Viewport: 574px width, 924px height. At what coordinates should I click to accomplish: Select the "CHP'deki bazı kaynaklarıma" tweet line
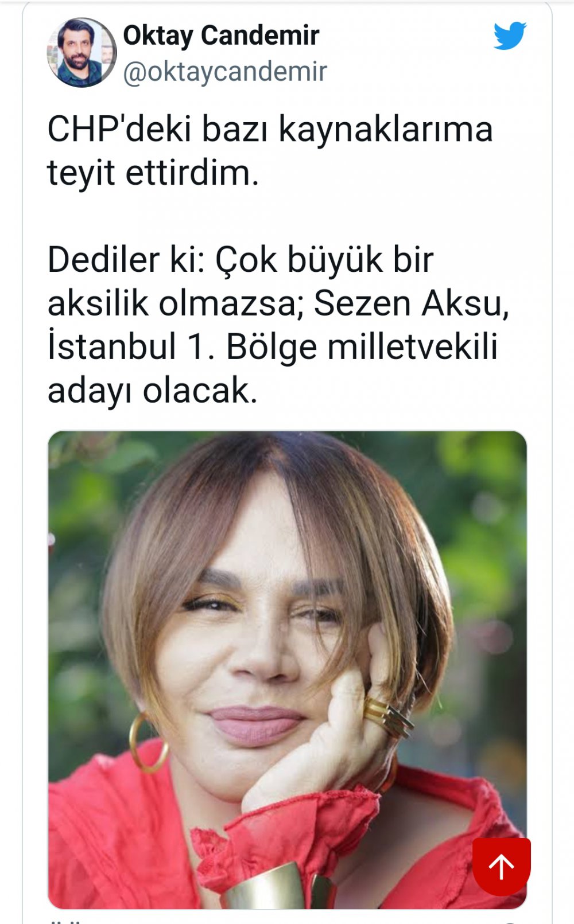pyautogui.click(x=270, y=129)
